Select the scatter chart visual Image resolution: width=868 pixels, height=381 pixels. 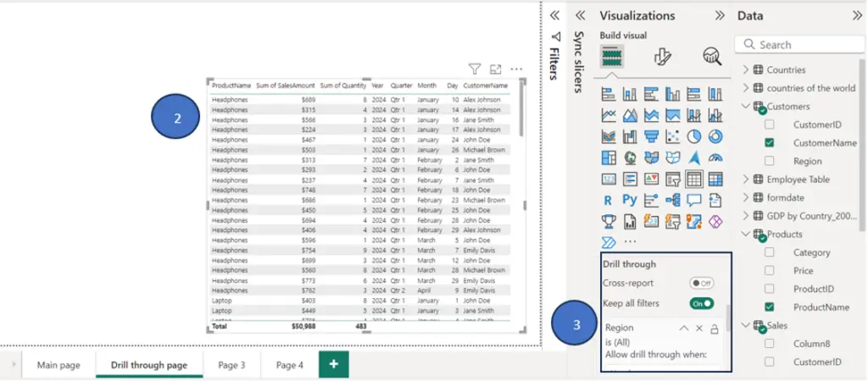point(672,136)
